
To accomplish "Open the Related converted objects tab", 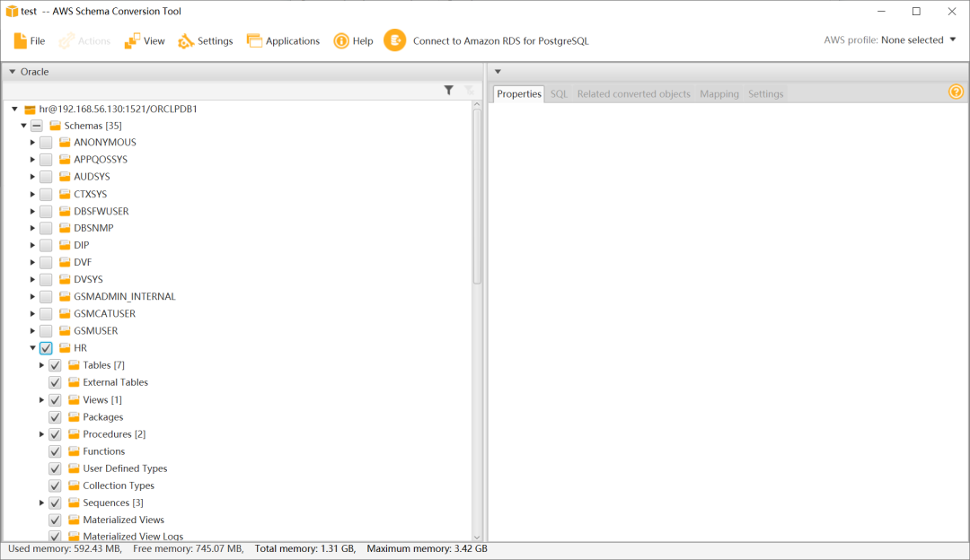I will (x=633, y=94).
